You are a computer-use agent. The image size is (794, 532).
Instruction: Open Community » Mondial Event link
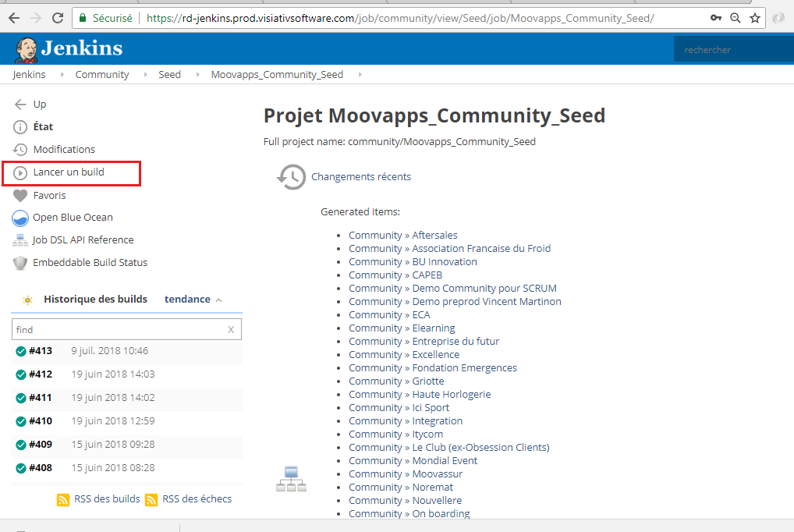[x=413, y=460]
